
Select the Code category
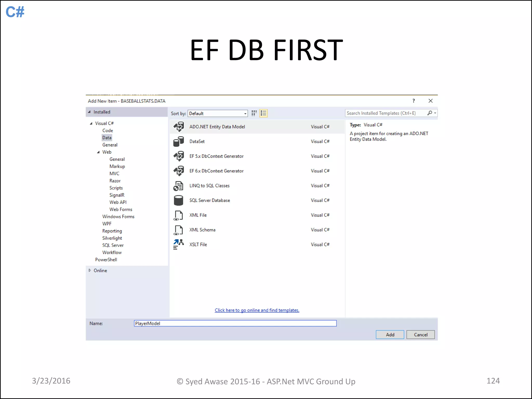click(x=108, y=131)
